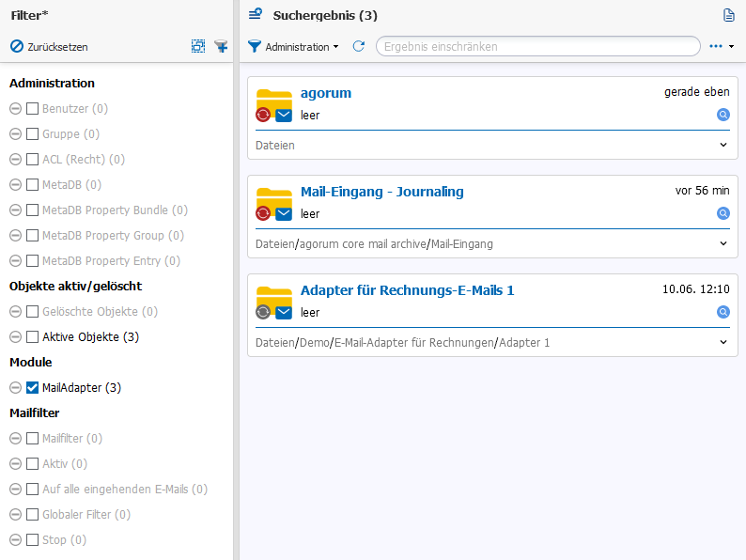
Task: Open Adapter für Rechnungs-E-Mails 1 link
Action: click(x=407, y=290)
